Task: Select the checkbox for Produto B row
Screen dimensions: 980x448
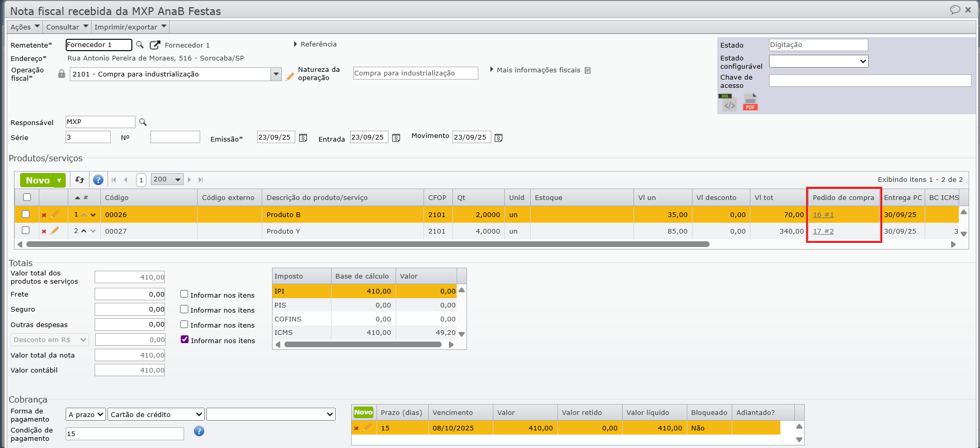Action: tap(26, 214)
